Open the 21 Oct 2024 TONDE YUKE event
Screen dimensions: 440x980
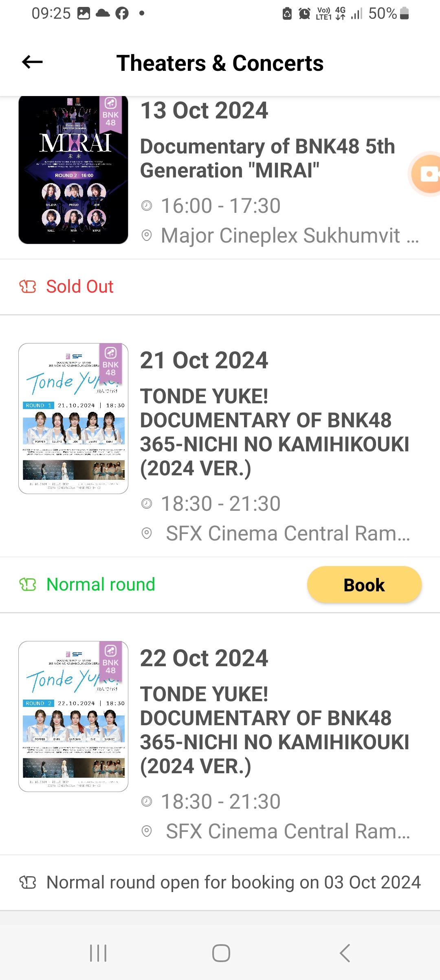pyautogui.click(x=275, y=432)
